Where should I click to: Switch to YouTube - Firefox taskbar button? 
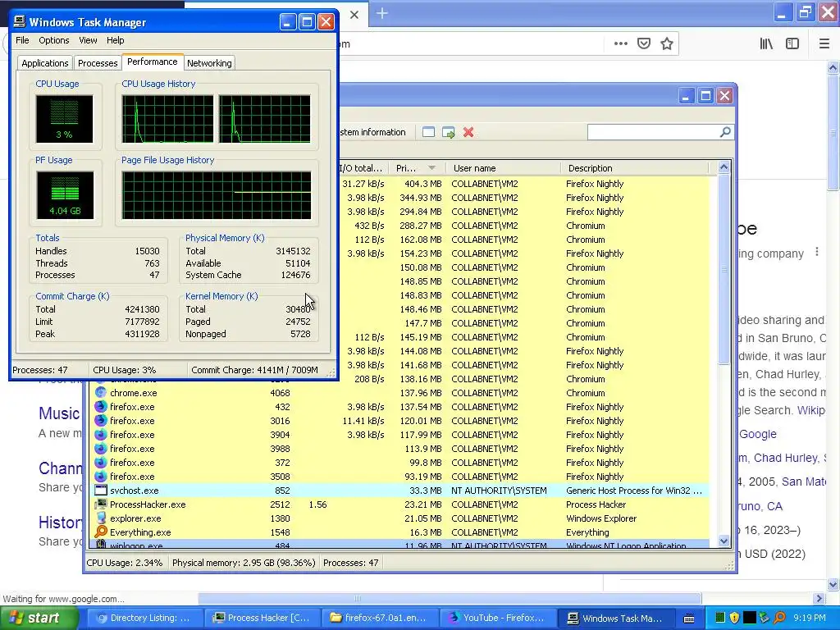(x=498, y=618)
